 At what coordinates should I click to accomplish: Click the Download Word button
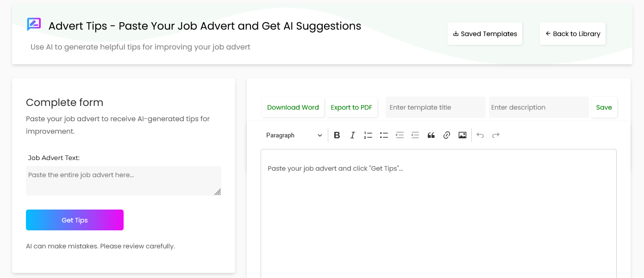coord(293,107)
